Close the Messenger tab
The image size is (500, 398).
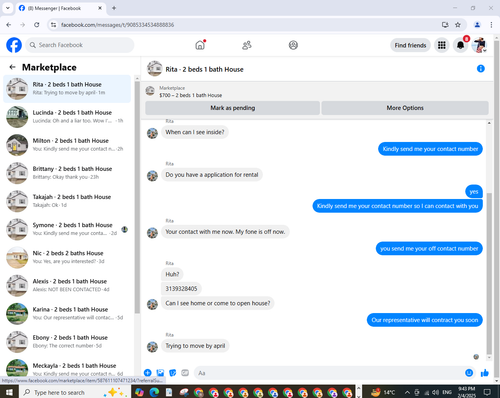click(x=100, y=8)
